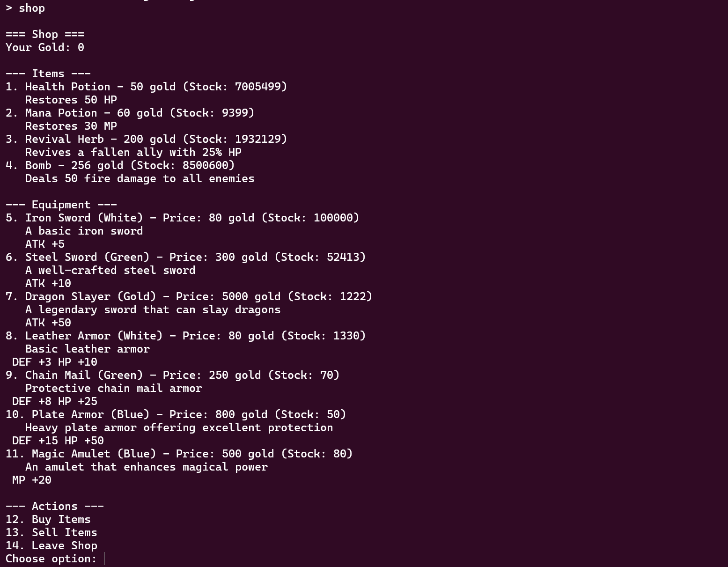Screen dimensions: 728x567
Task: Click the '> shop' command line
Action: (25, 8)
